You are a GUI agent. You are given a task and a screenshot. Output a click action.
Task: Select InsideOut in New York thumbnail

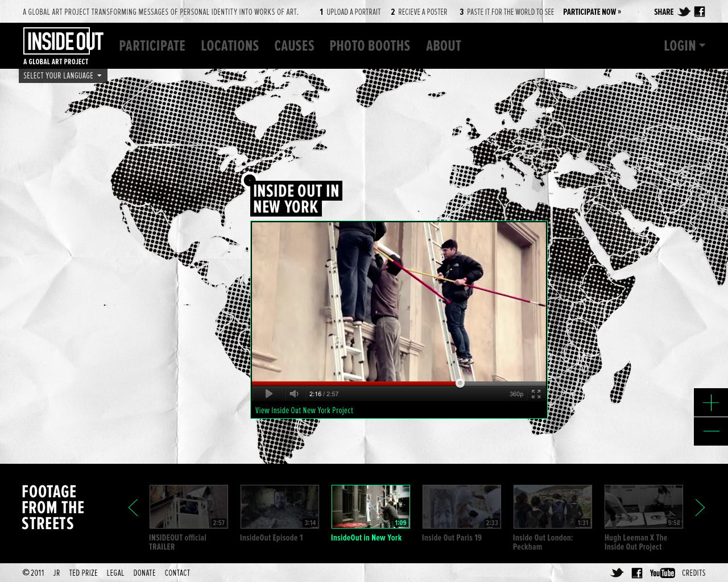pyautogui.click(x=371, y=506)
